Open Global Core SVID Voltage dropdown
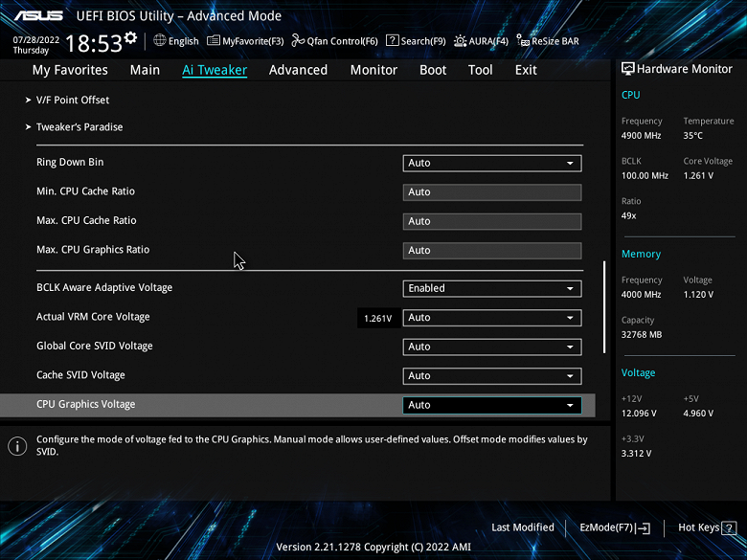Screen dimensions: 747x560 [492, 347]
